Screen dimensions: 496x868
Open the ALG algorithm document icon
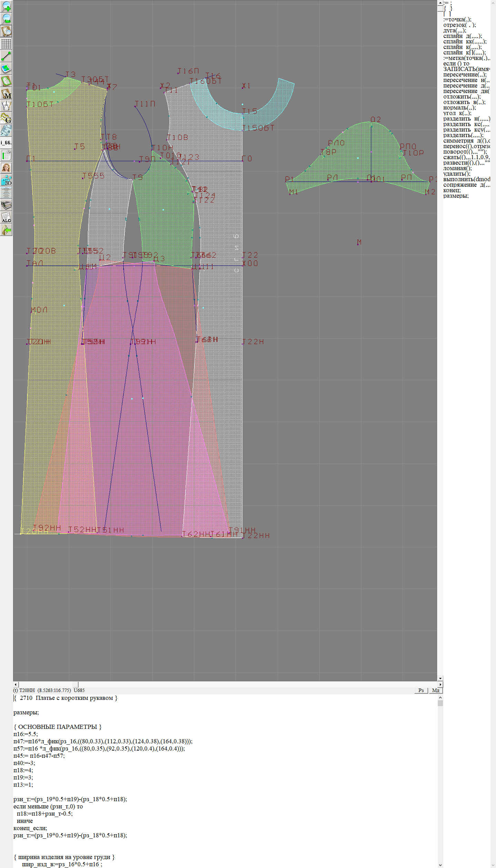click(6, 218)
